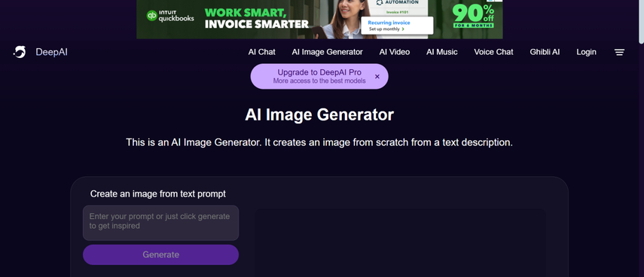The width and height of the screenshot is (644, 277).
Task: Click the Generate button
Action: coord(160,254)
